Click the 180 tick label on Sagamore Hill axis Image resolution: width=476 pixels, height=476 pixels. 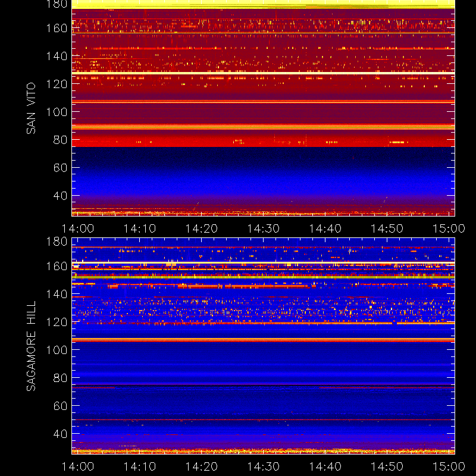(x=57, y=242)
